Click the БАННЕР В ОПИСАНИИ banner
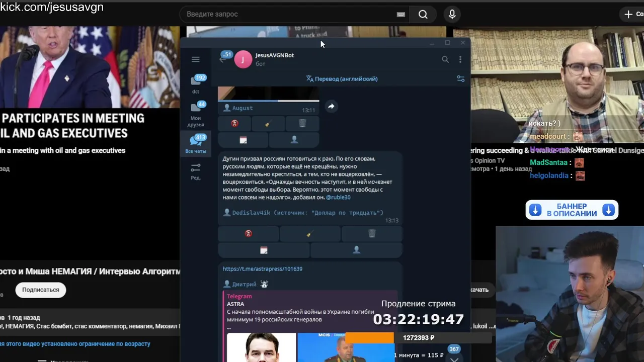 pos(572,210)
